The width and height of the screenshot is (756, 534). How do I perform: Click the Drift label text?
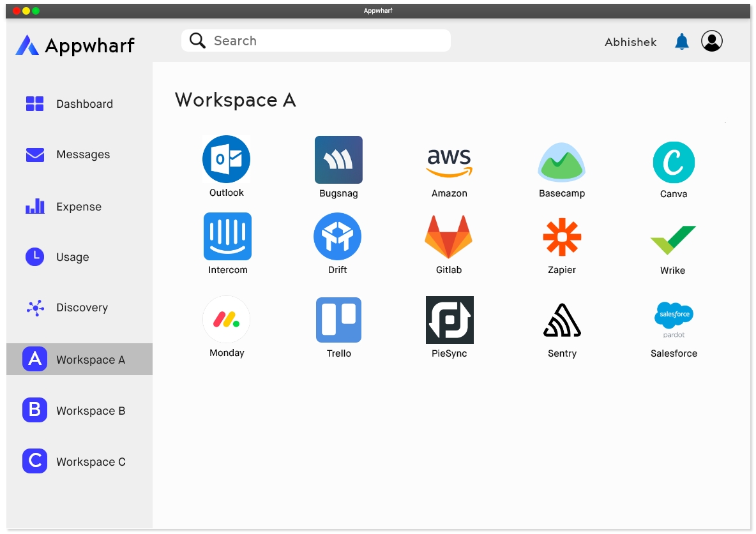pos(338,270)
